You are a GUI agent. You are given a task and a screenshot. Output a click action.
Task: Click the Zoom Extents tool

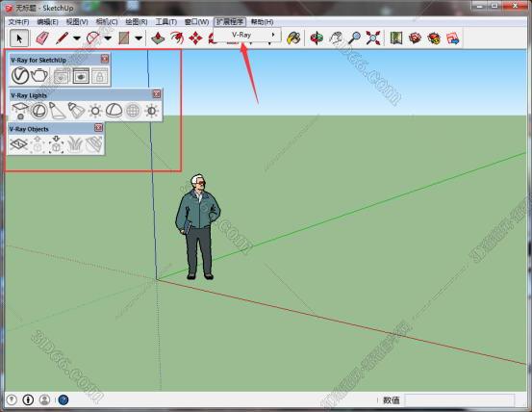pos(373,38)
